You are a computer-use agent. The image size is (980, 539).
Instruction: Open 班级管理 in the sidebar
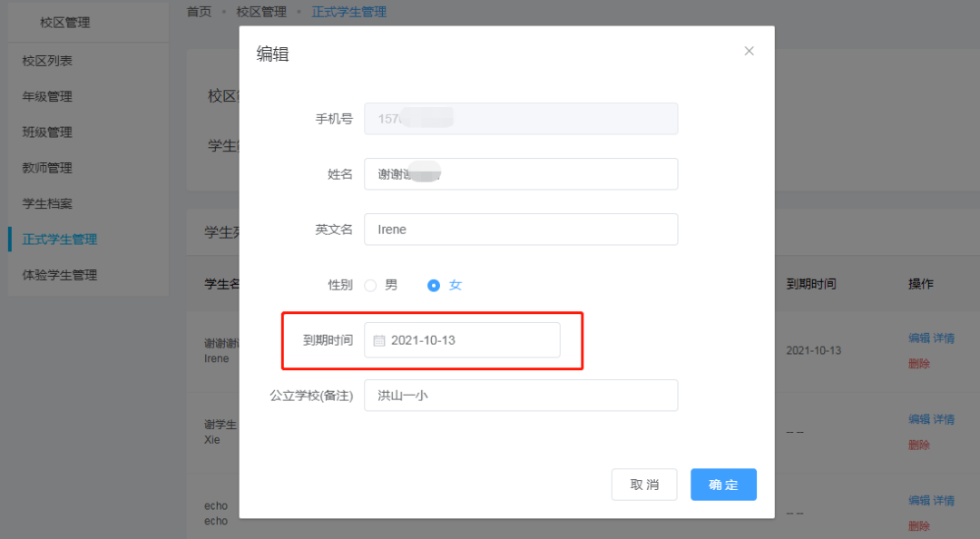coord(47,132)
